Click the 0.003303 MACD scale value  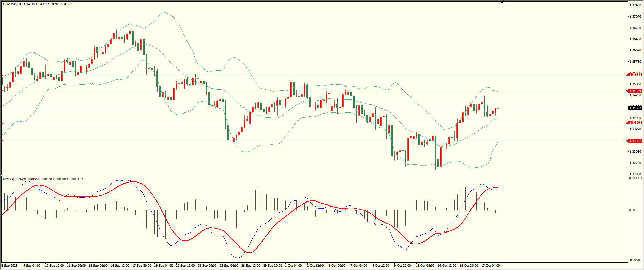pyautogui.click(x=635, y=178)
